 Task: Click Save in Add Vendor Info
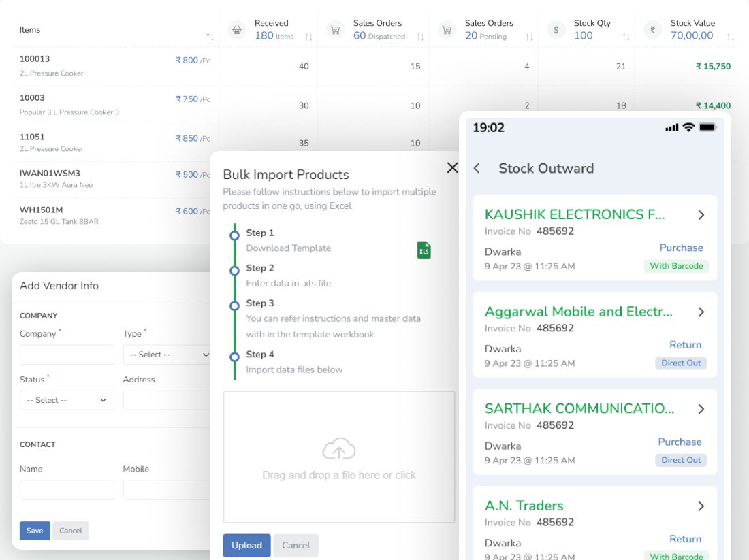[35, 531]
